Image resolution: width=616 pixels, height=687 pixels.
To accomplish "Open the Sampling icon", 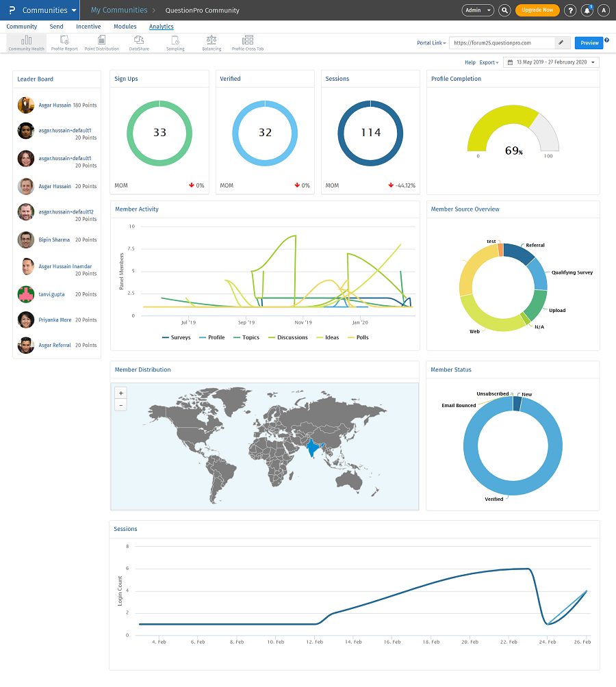I will [x=175, y=43].
